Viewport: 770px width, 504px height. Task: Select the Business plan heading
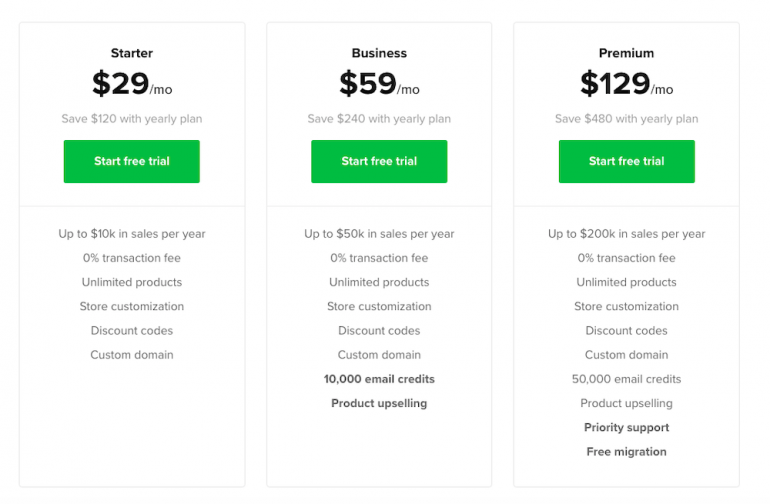[x=379, y=53]
